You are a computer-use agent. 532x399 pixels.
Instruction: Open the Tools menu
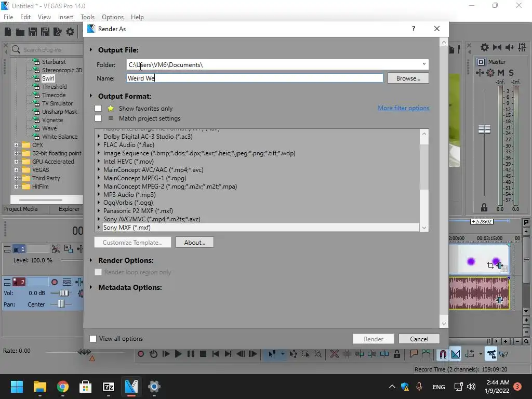point(87,17)
